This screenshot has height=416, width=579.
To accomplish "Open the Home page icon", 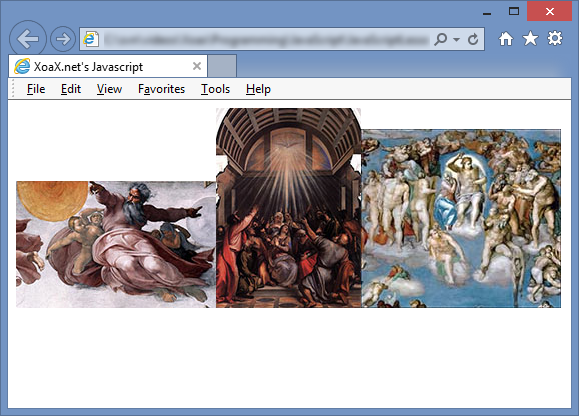I will point(506,39).
